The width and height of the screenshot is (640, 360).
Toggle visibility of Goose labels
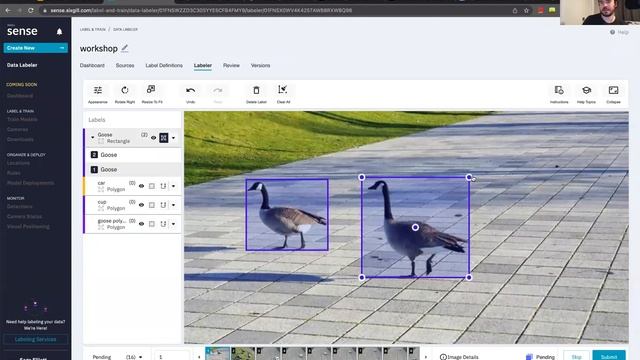click(x=153, y=138)
